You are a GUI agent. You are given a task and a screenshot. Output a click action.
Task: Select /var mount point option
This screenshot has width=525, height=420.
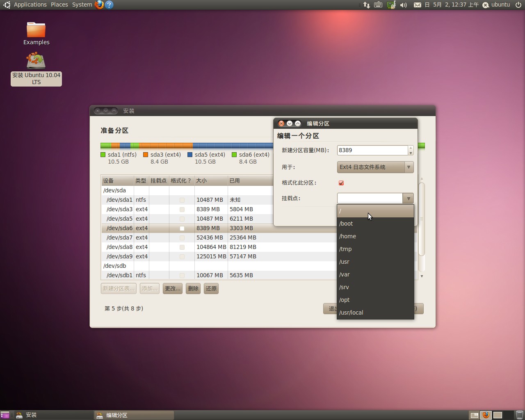375,274
